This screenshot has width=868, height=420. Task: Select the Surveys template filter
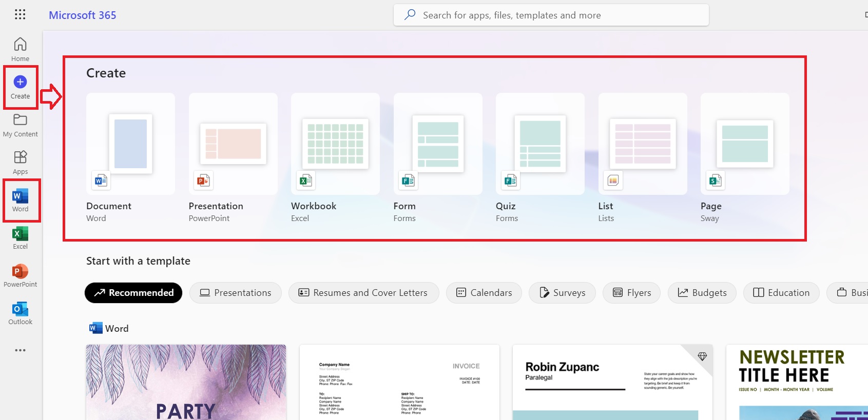click(x=563, y=293)
